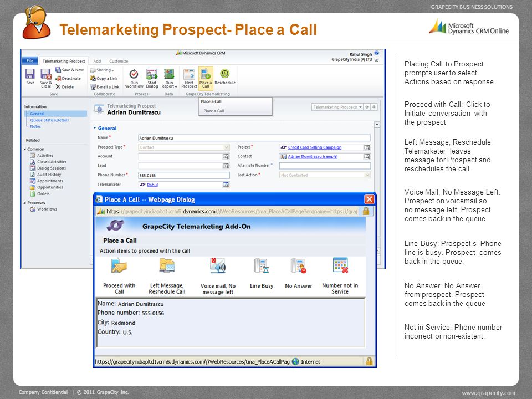Open the Add ribbon tab
Image resolution: width=532 pixels, height=399 pixels.
[x=97, y=61]
